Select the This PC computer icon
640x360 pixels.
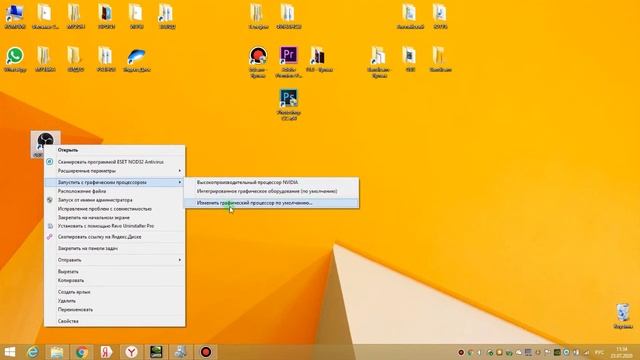(x=15, y=17)
